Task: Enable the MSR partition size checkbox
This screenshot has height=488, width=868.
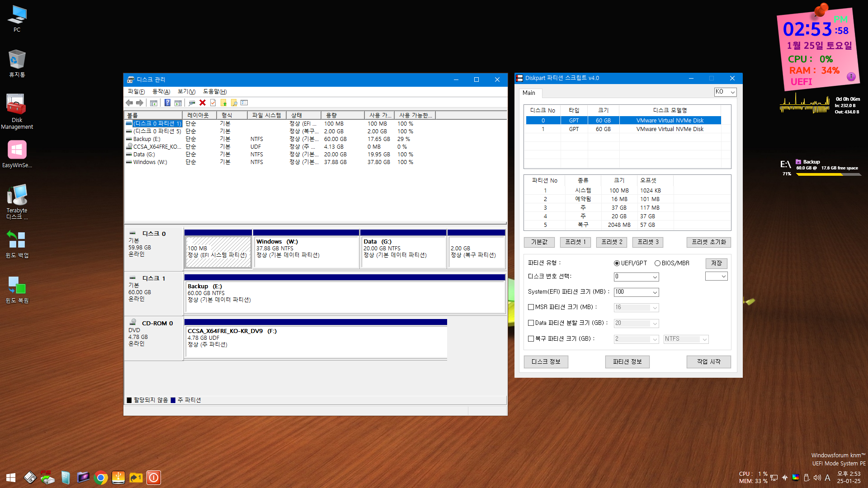Action: click(531, 307)
